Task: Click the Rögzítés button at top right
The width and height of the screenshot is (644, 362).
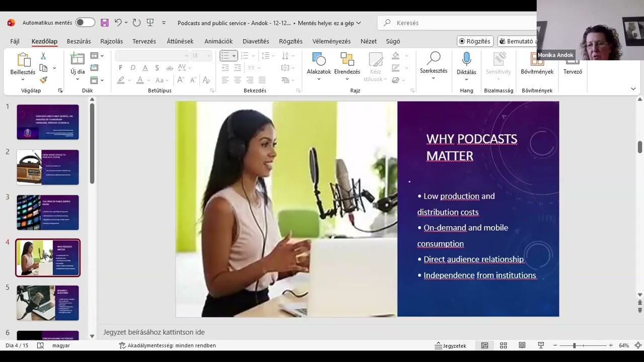Action: point(474,41)
